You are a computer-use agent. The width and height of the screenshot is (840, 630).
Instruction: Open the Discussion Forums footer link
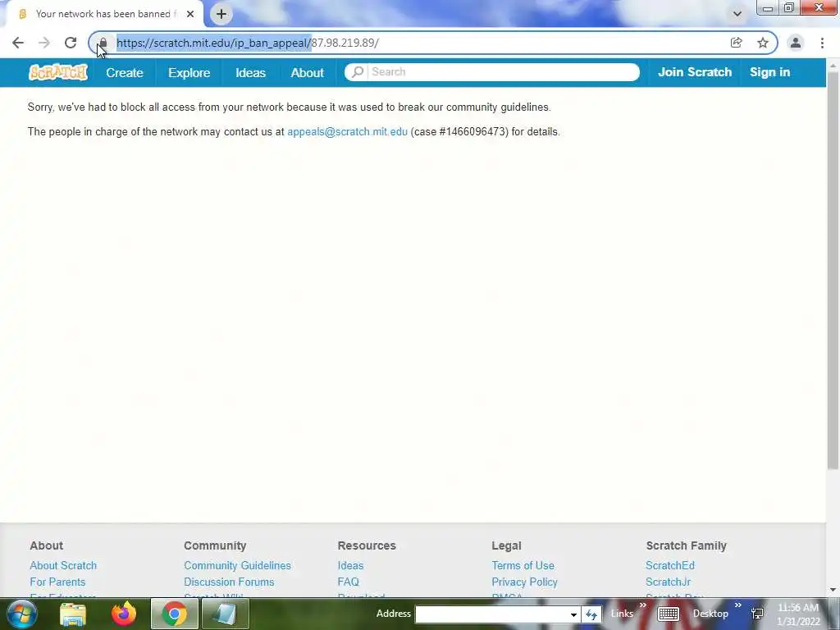(x=229, y=582)
